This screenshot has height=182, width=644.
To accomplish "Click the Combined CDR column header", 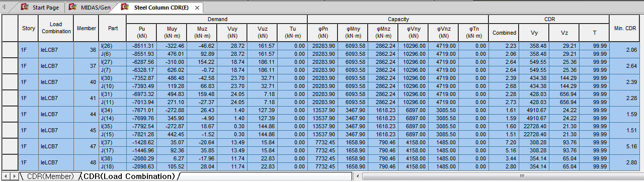I will click(x=504, y=33).
